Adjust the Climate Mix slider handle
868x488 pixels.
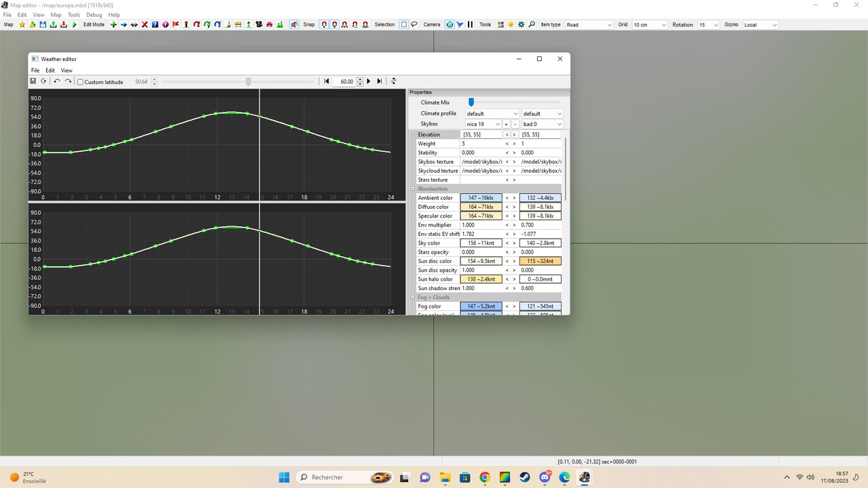click(471, 102)
